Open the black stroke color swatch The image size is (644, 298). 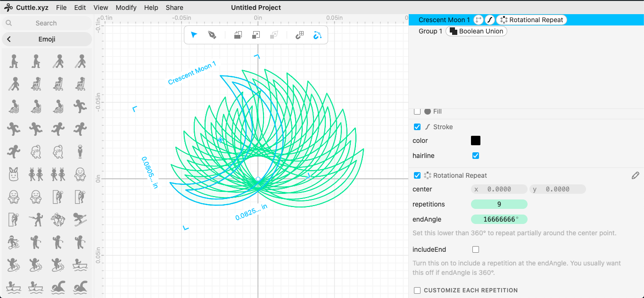(x=476, y=141)
